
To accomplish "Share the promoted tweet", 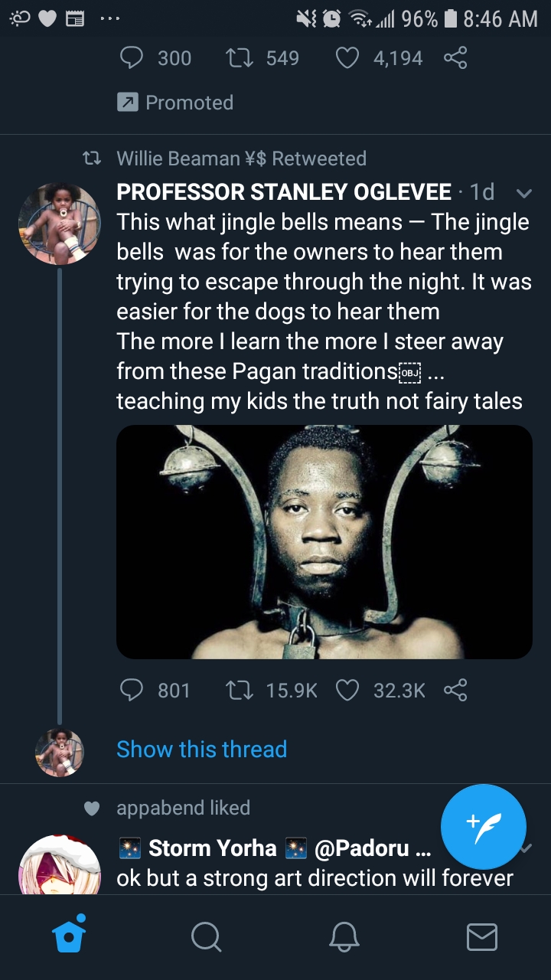I will point(455,57).
